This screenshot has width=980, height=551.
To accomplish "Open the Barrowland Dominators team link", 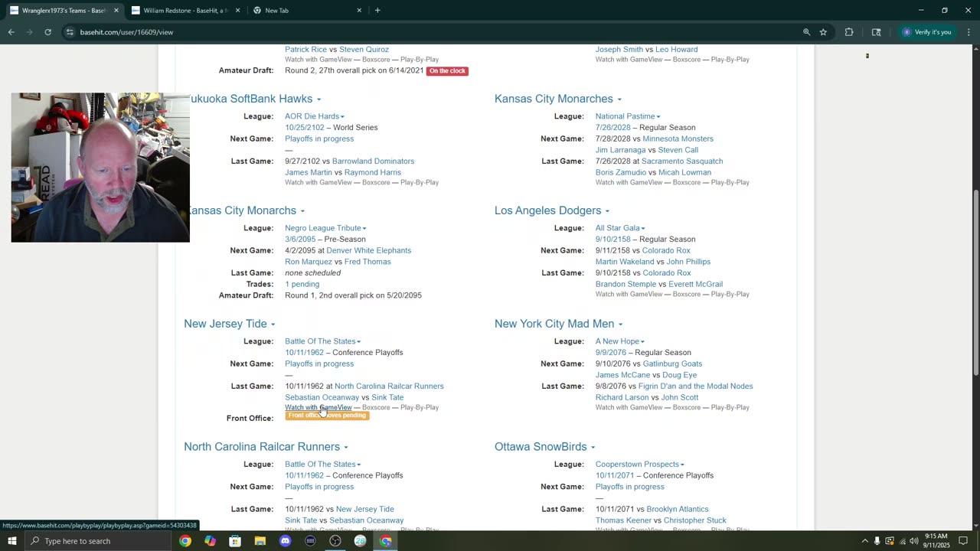I will [x=373, y=161].
